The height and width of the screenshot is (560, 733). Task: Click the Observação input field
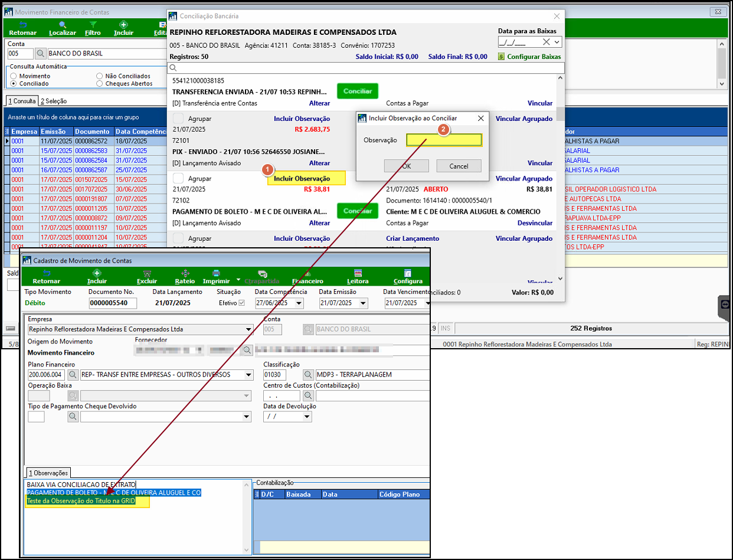click(444, 140)
